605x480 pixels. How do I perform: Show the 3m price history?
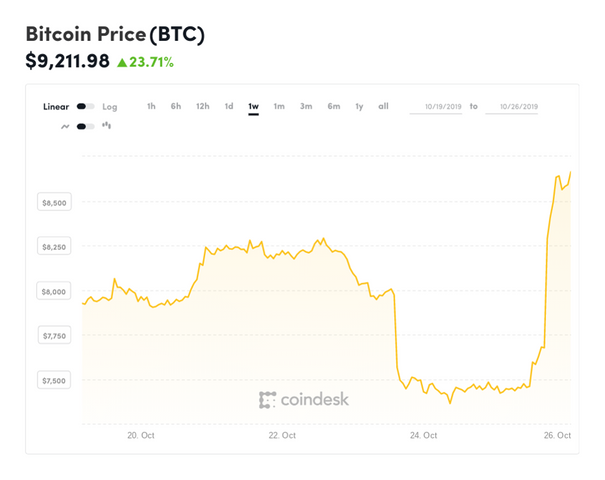(x=306, y=106)
